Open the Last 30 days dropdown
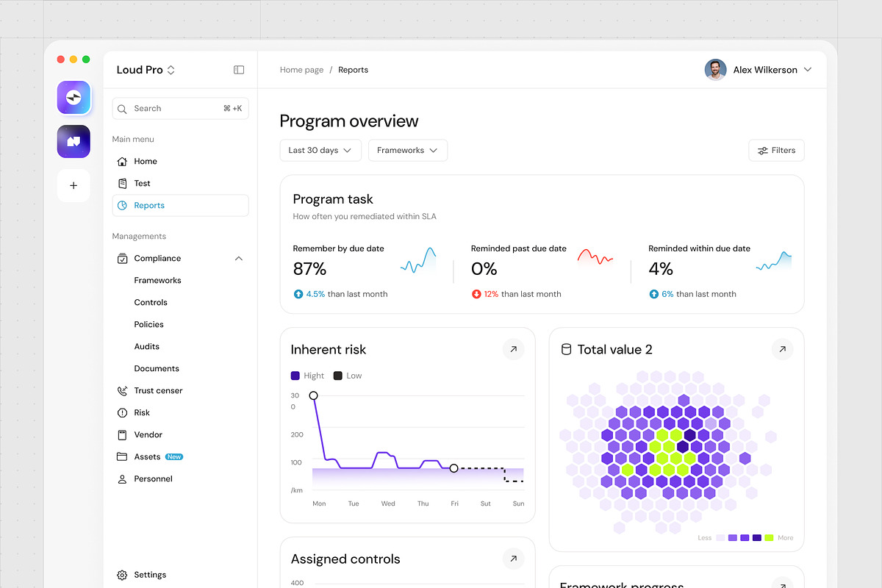The image size is (882, 588). click(320, 150)
